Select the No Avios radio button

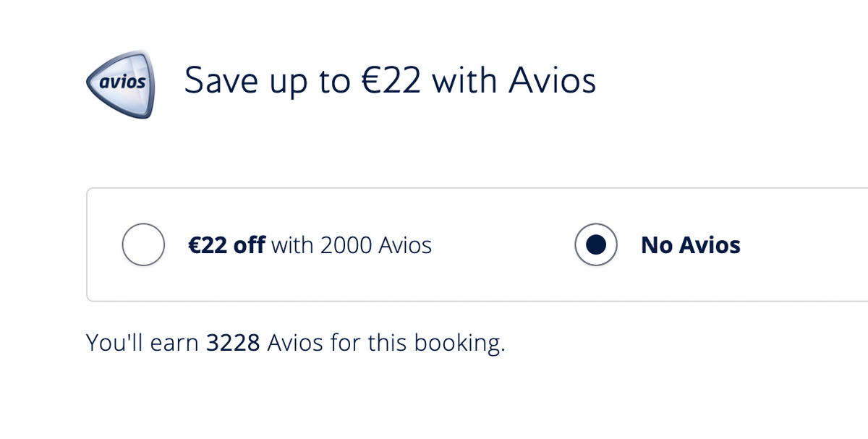tap(596, 245)
